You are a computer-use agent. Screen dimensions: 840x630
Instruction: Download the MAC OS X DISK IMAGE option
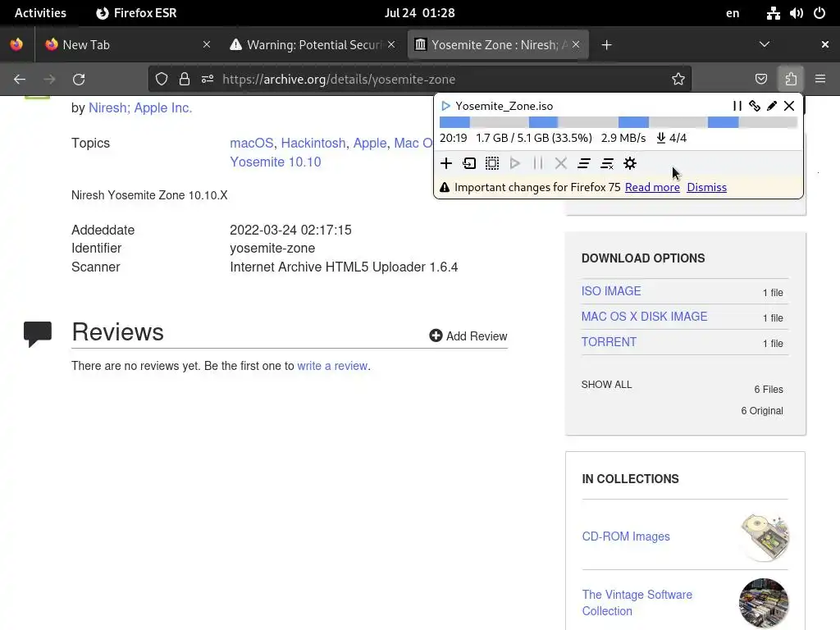click(645, 317)
